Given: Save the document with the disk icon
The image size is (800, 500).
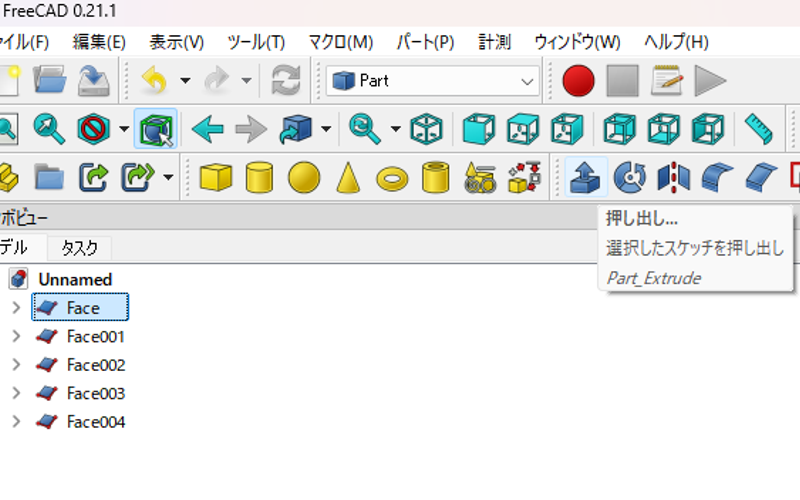Looking at the screenshot, I should (93, 80).
